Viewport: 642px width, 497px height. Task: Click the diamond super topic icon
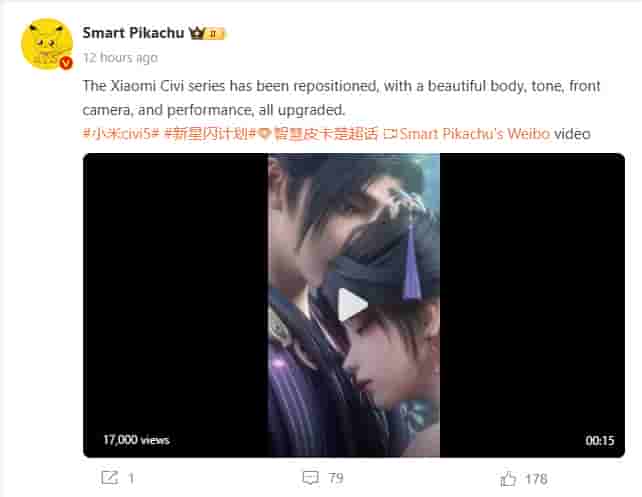click(x=265, y=134)
